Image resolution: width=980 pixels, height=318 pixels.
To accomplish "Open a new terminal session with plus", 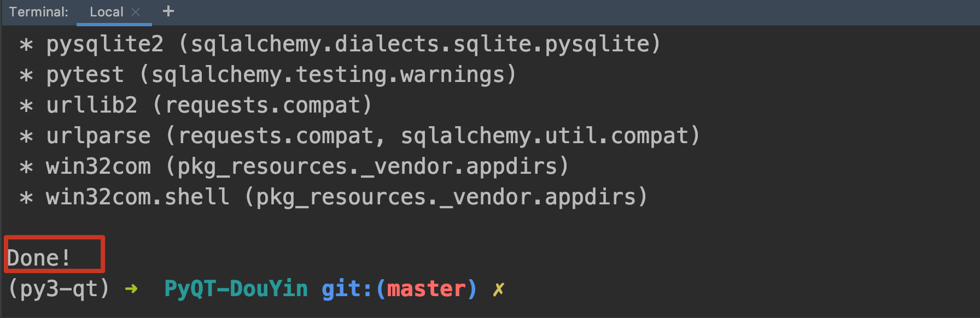I will click(168, 11).
